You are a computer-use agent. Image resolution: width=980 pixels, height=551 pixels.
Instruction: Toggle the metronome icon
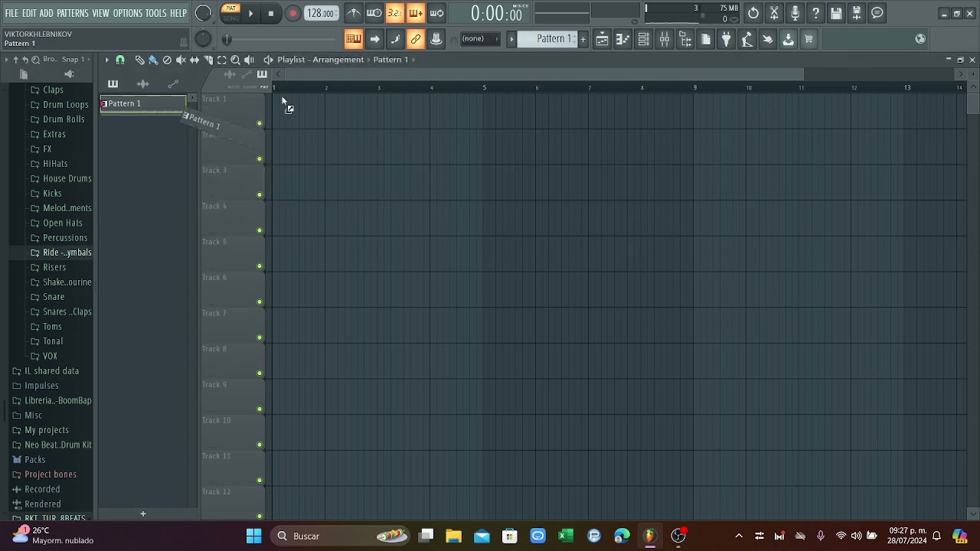353,13
